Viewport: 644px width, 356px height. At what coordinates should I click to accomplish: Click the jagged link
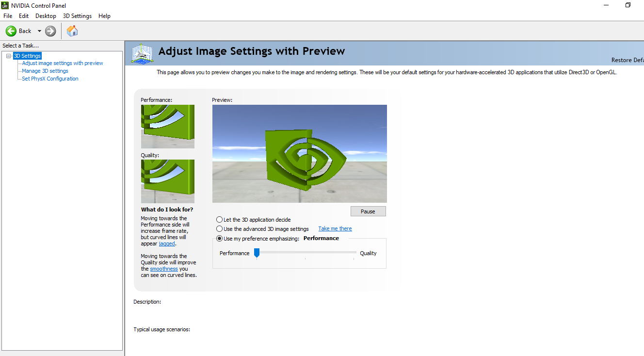167,243
